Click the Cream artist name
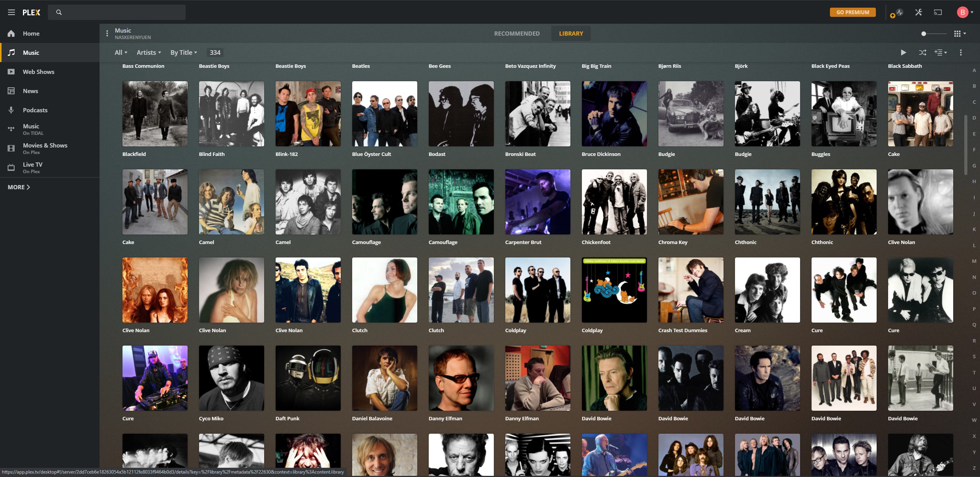The height and width of the screenshot is (477, 980). coord(743,330)
